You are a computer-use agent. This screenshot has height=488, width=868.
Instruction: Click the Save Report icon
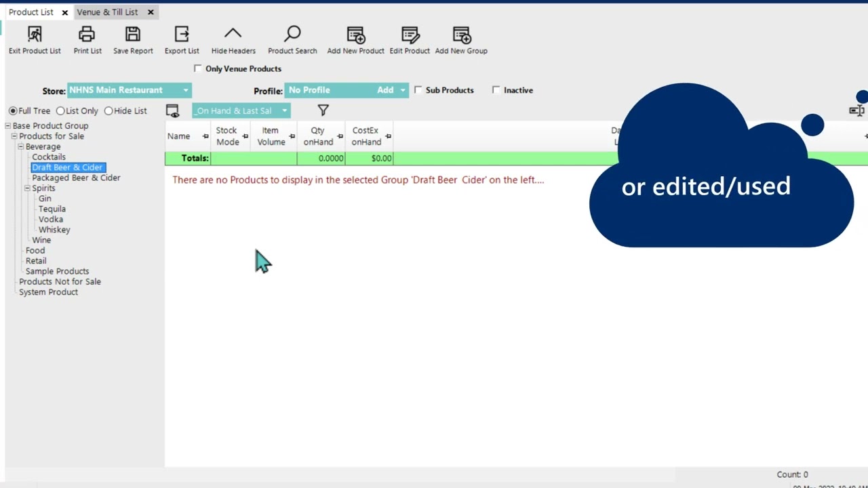click(x=133, y=34)
